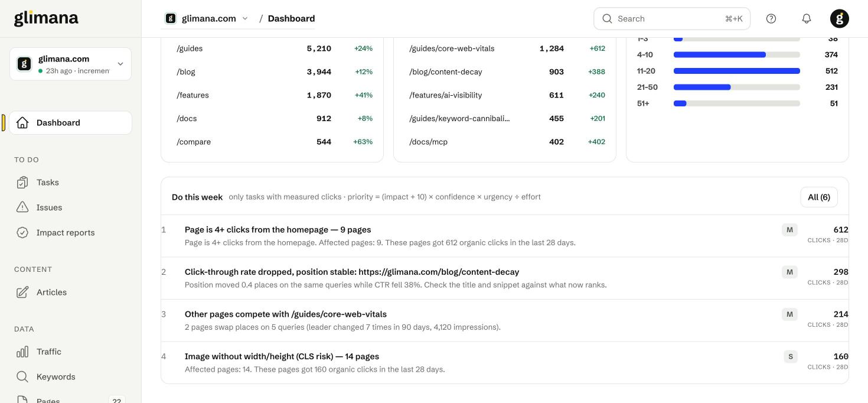Viewport: 868px width, 403px height.
Task: Open 'Other pages compete with /guides/core-web-vitals' task
Action: (505, 320)
